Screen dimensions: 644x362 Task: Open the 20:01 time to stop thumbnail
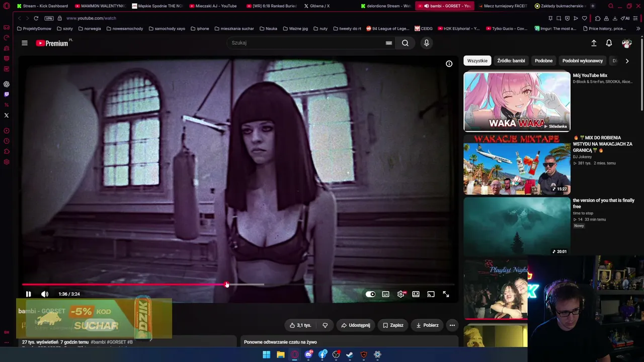click(x=517, y=227)
